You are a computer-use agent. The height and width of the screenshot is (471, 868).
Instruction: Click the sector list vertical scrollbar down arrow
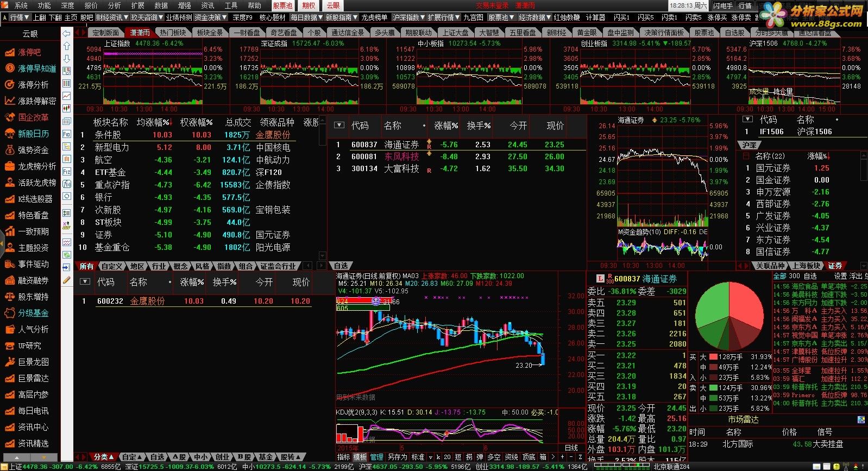click(323, 255)
